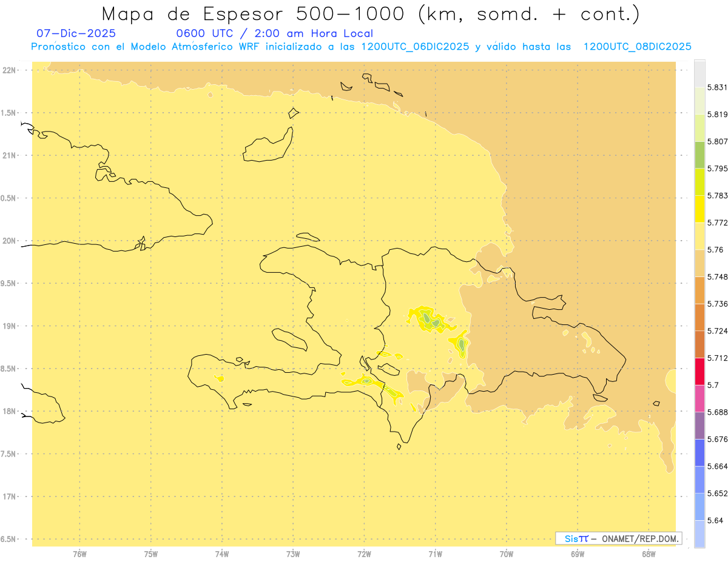Click the "ONAMET/REP.DOM." credit label
The height and width of the screenshot is (562, 728).
coord(640,538)
